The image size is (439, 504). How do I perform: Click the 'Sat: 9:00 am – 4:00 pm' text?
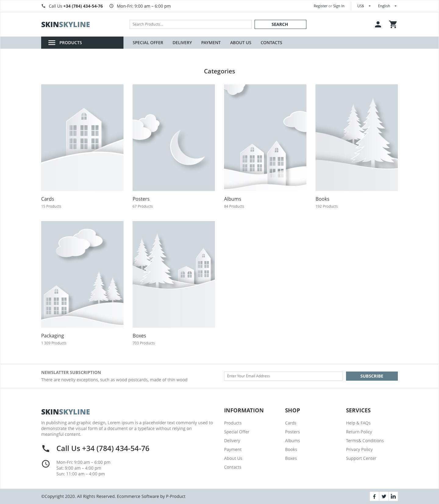pos(79,468)
